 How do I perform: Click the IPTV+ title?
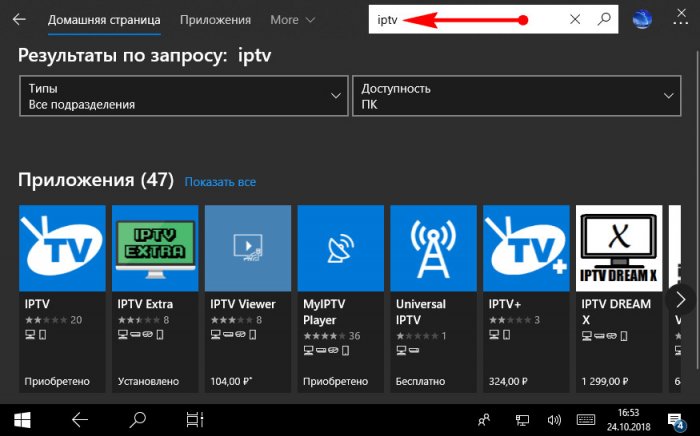[x=505, y=304]
